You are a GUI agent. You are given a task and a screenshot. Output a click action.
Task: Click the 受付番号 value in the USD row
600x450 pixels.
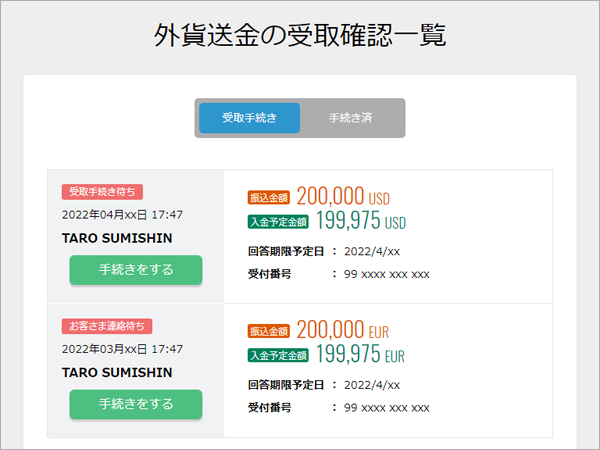tap(386, 274)
